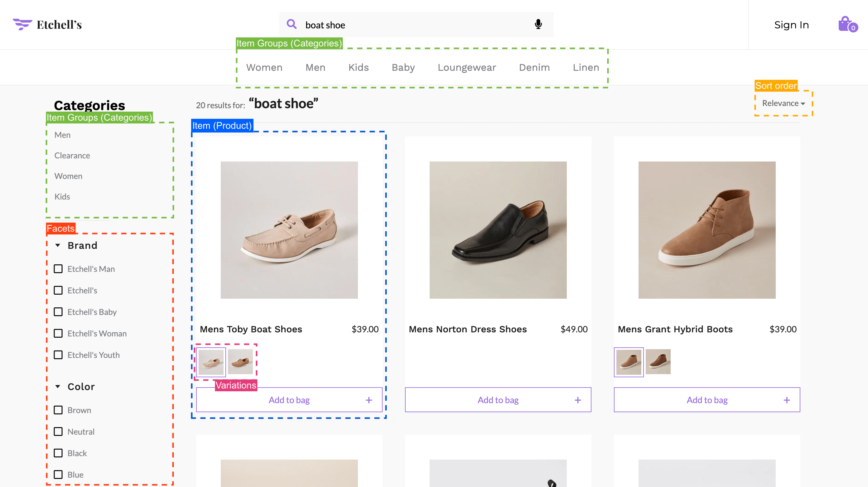Open the Linen navigation menu

coord(586,67)
